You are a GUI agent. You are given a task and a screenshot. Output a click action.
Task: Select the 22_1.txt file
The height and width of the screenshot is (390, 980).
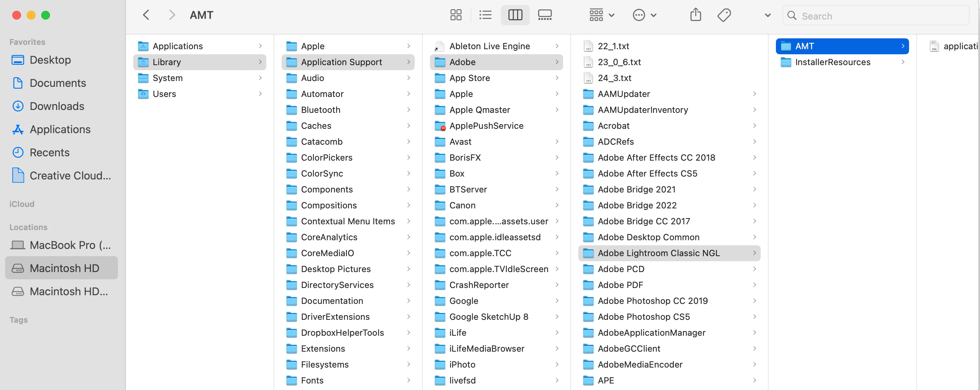click(x=669, y=46)
